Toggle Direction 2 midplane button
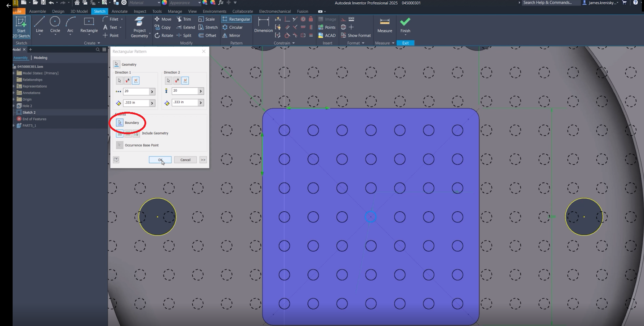644x326 pixels. (x=185, y=80)
